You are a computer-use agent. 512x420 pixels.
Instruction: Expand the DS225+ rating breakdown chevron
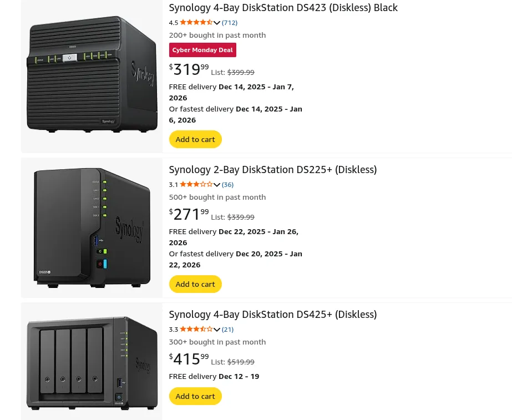point(216,184)
